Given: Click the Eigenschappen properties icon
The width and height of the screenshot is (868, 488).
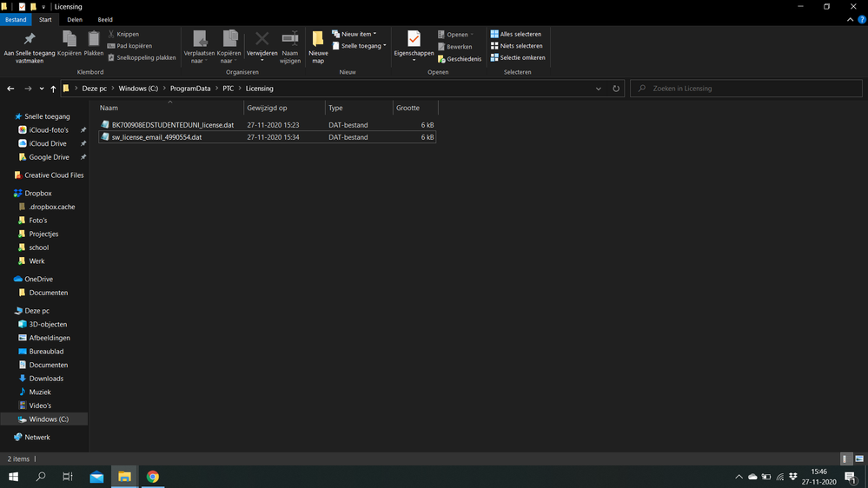Looking at the screenshot, I should click(414, 40).
